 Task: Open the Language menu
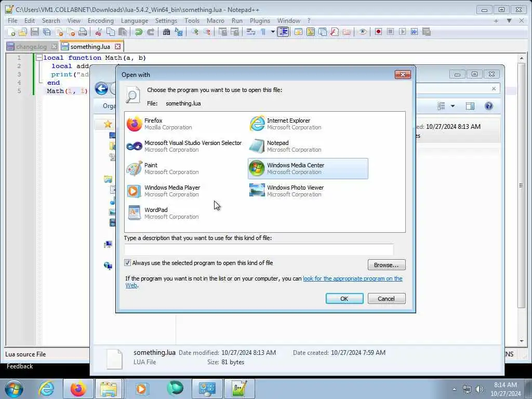tap(135, 21)
